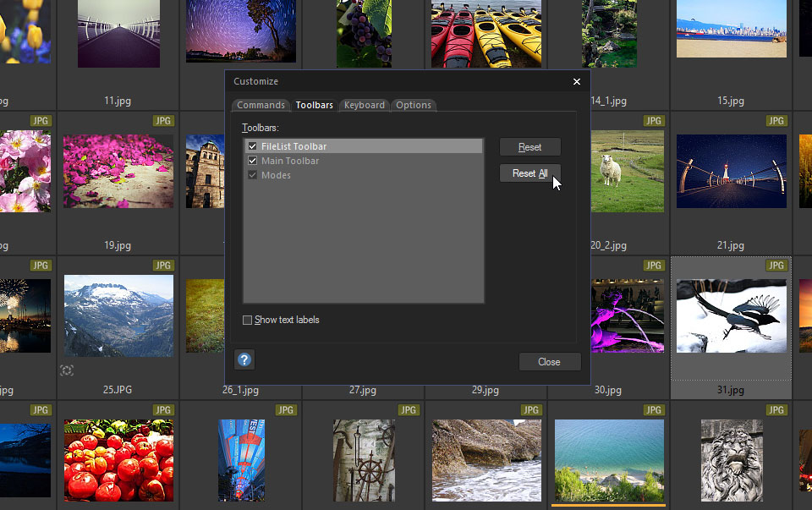This screenshot has width=812, height=510.
Task: Select the FileList Toolbar list row
Action: [364, 146]
